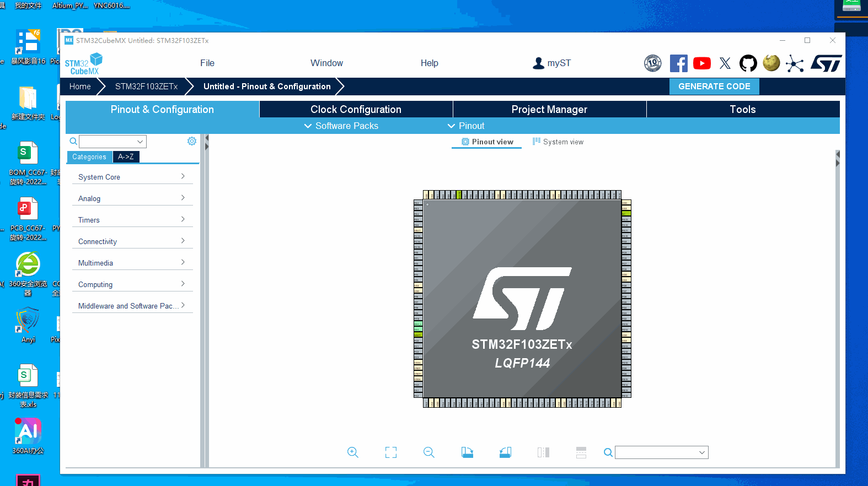Expand the Analog category
The image size is (868, 486).
[x=132, y=198]
